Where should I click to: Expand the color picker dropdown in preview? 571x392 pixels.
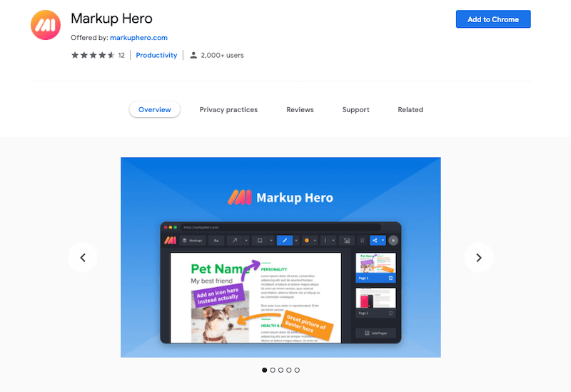315,241
